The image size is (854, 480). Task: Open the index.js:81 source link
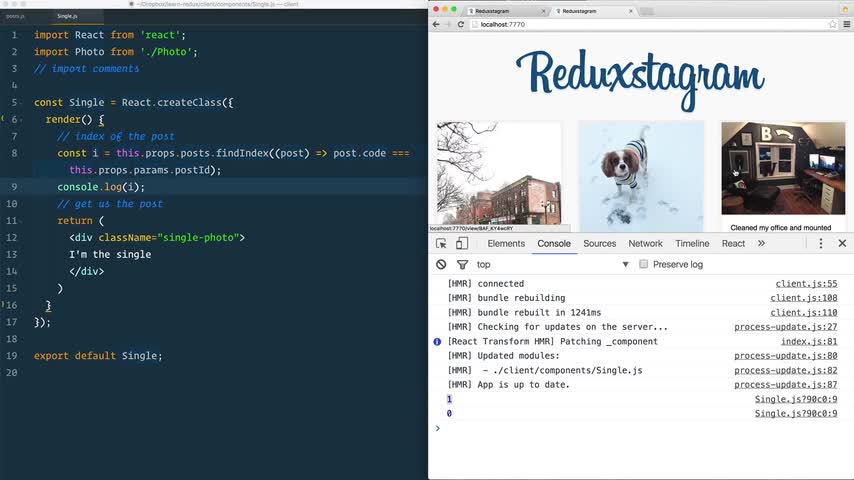click(x=809, y=342)
